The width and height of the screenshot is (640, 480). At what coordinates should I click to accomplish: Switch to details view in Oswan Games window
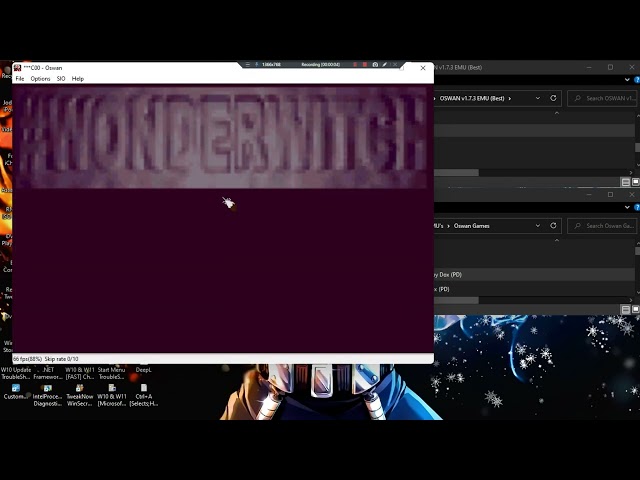coord(625,310)
